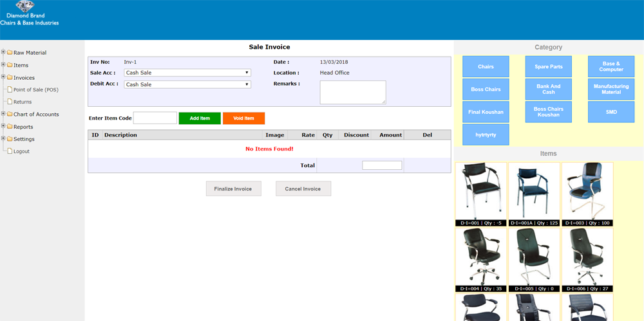Expand the Settings tree node
Screen dimensions: 644x321
point(3,139)
